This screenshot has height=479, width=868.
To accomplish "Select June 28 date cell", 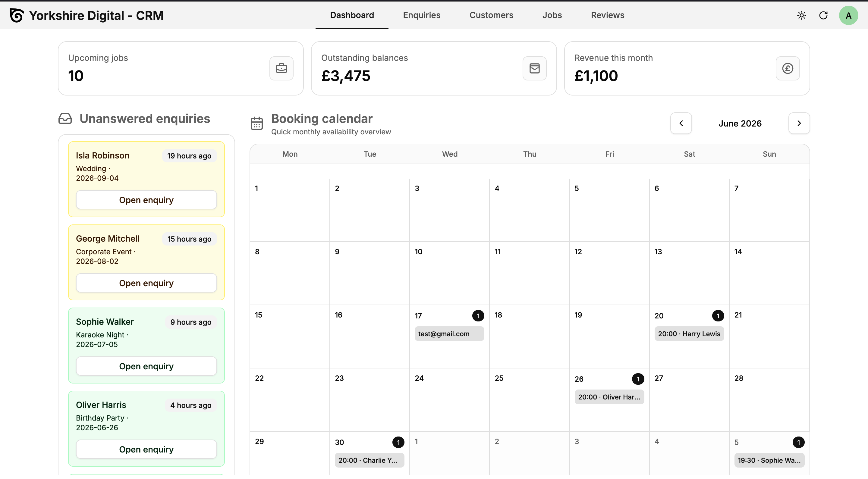I will (x=769, y=400).
